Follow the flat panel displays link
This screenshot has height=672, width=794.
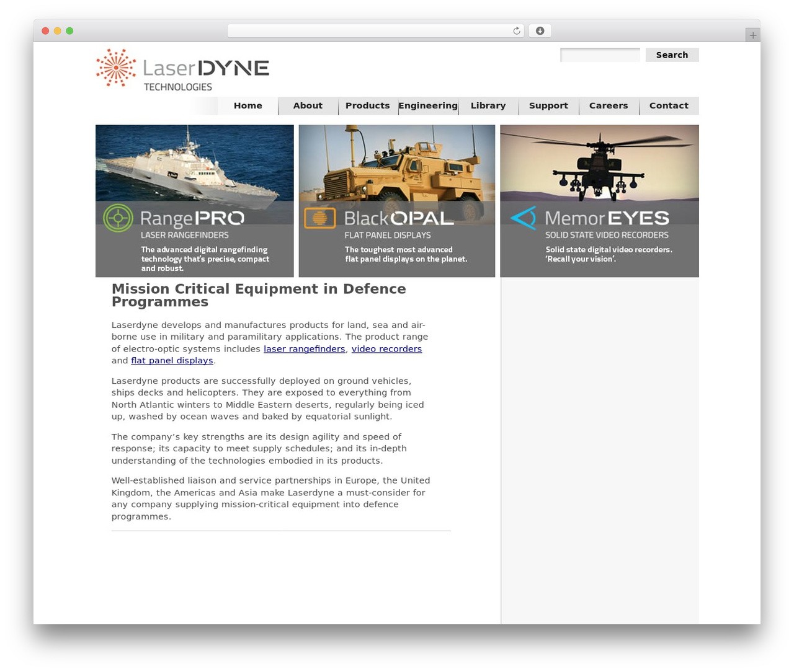(x=172, y=361)
